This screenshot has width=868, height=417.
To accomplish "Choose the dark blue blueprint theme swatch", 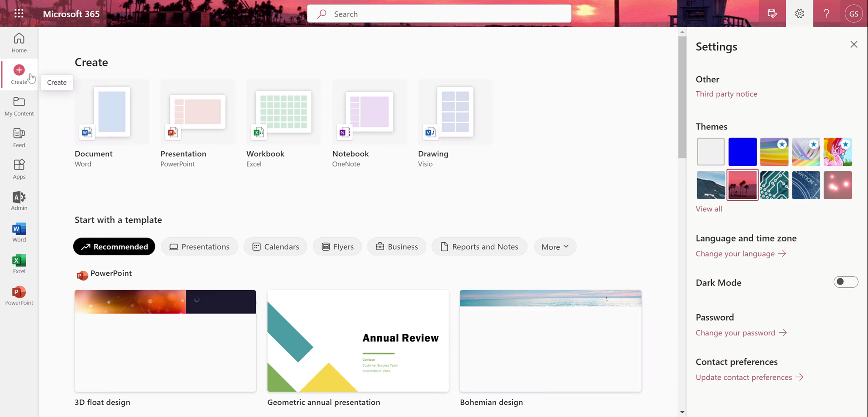I will (806, 185).
